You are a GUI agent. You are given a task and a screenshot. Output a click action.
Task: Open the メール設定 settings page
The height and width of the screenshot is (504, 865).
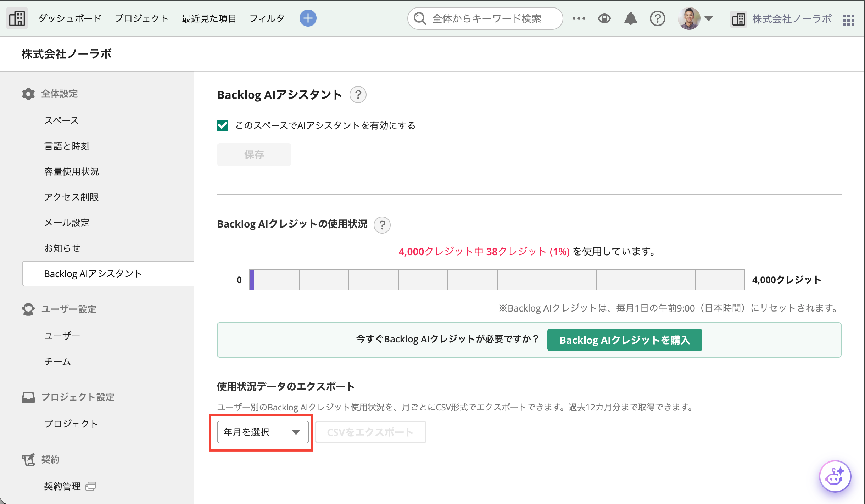coord(67,223)
